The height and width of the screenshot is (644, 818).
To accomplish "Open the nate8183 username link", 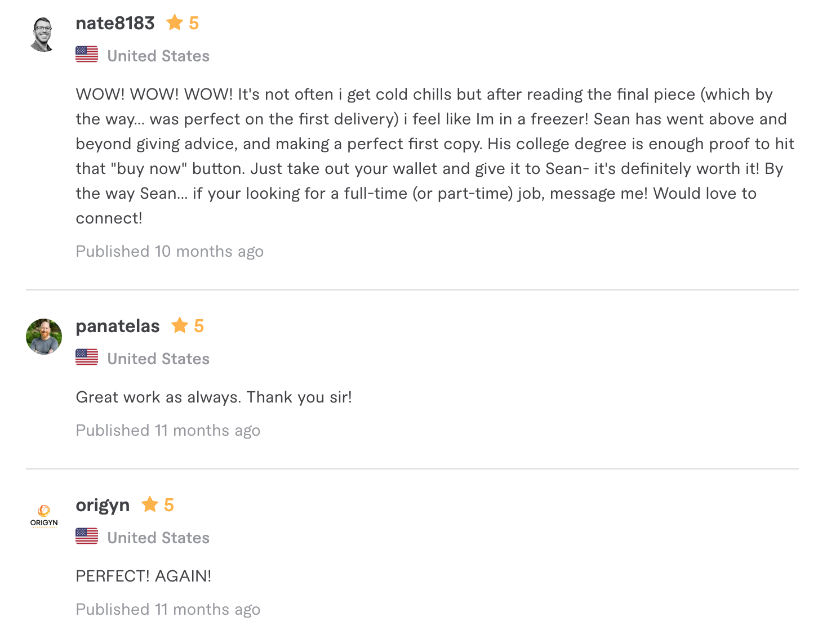I will click(115, 23).
